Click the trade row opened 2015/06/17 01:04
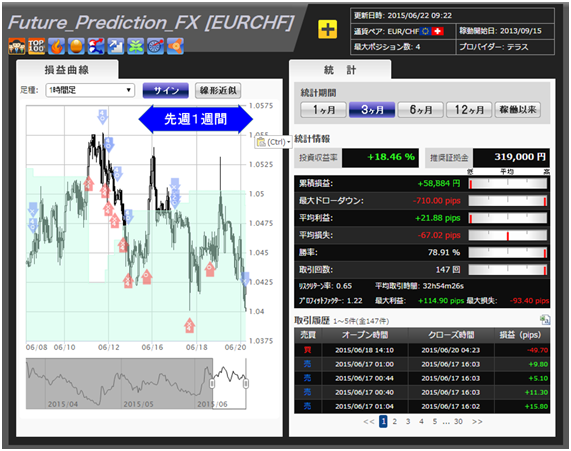Image resolution: width=571 pixels, height=451 pixels. [x=422, y=406]
